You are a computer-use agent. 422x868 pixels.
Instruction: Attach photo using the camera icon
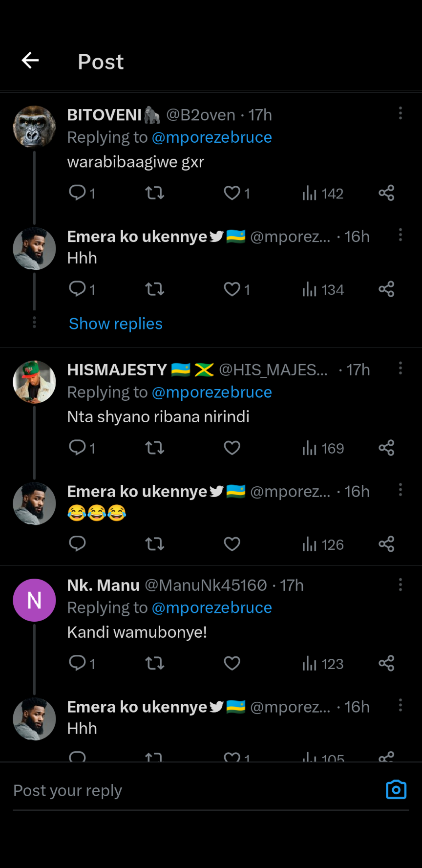coord(396,790)
